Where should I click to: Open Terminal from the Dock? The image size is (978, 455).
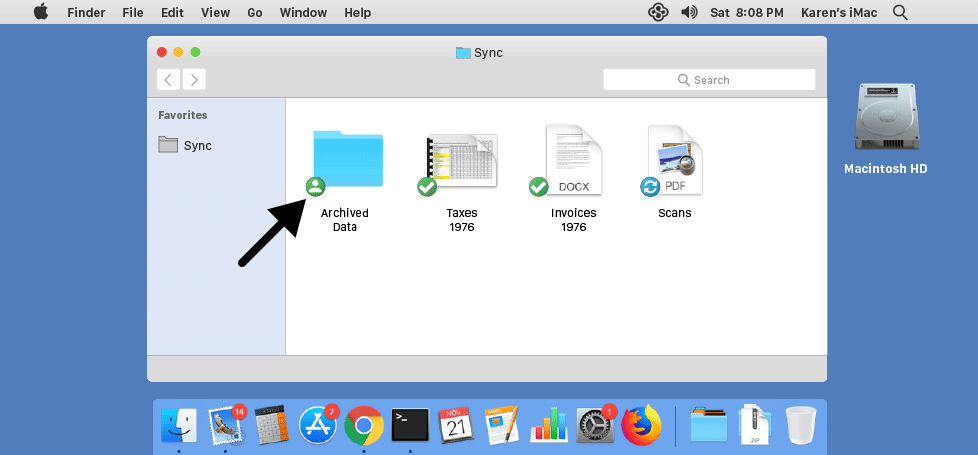tap(410, 425)
